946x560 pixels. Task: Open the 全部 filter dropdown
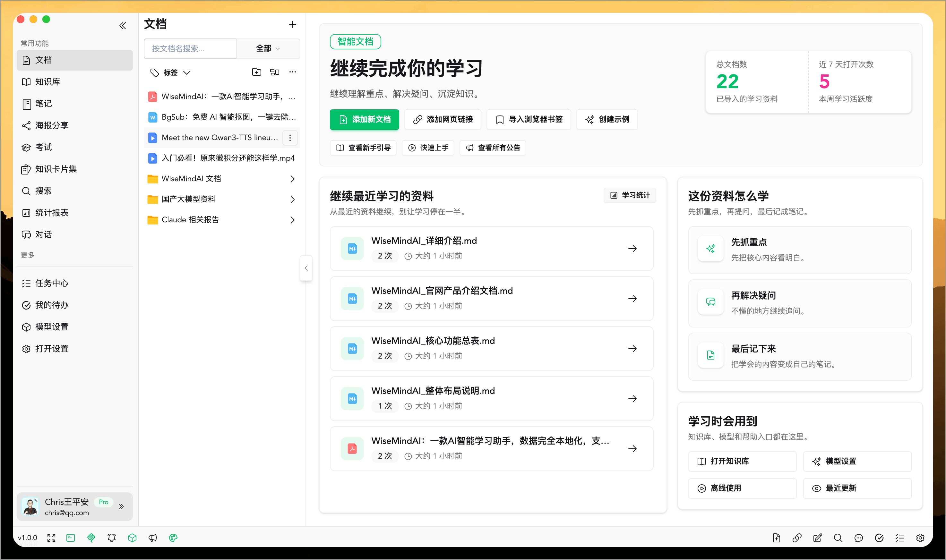[x=268, y=49]
